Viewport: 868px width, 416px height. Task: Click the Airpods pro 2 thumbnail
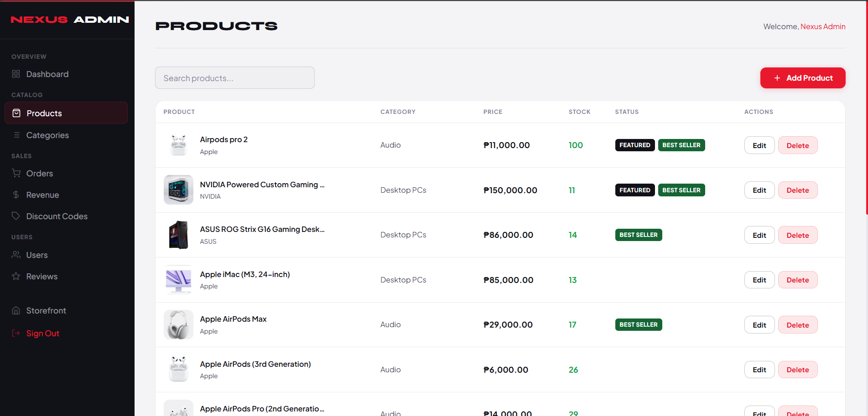tap(178, 145)
